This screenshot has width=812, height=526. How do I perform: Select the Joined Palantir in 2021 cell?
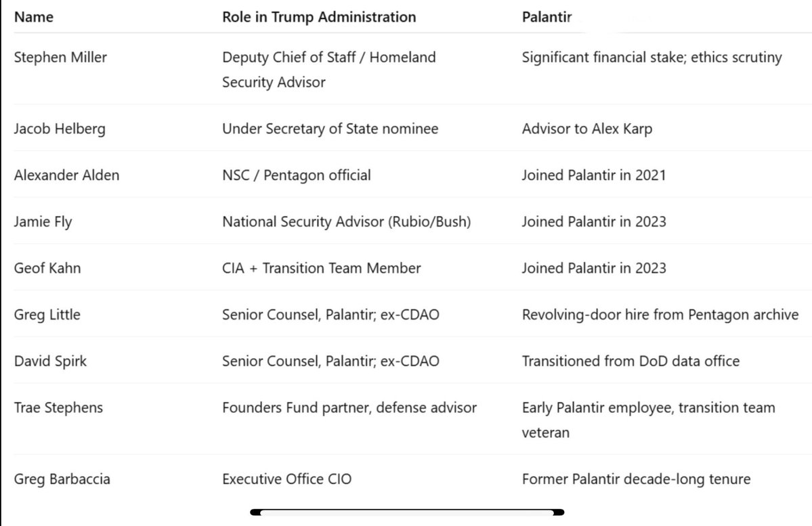pos(593,175)
